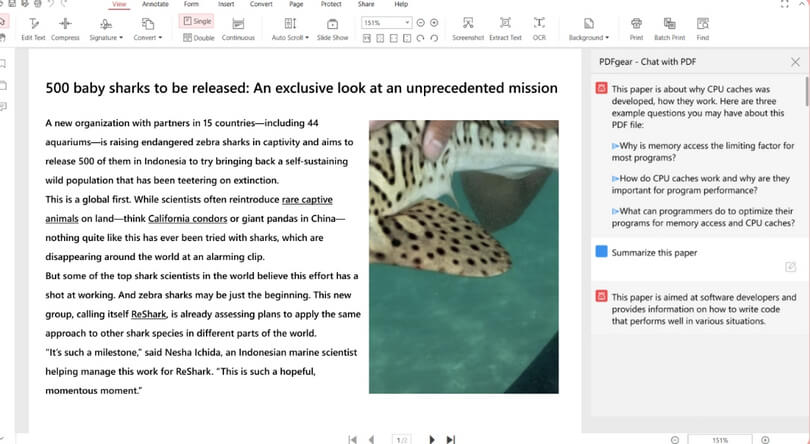Switch to the Convert tab
The width and height of the screenshot is (810, 444).
point(261,4)
